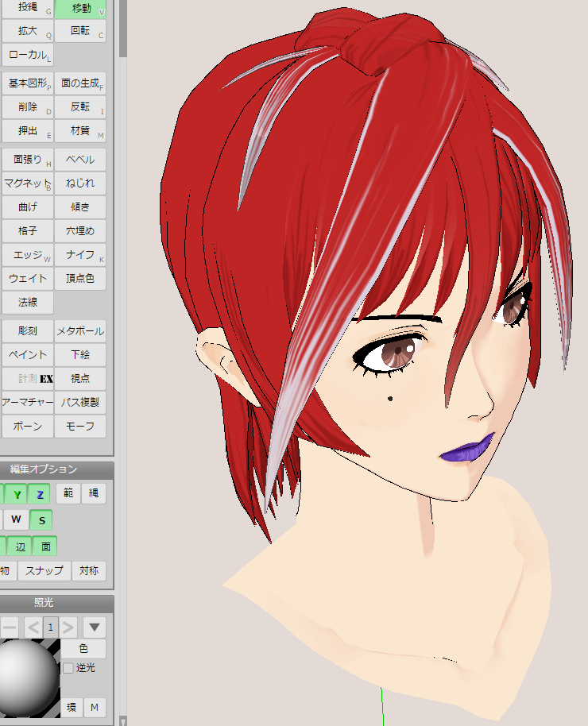Click the スナップ (Snap) button
Viewport: 588px width, 726px height.
(44, 571)
